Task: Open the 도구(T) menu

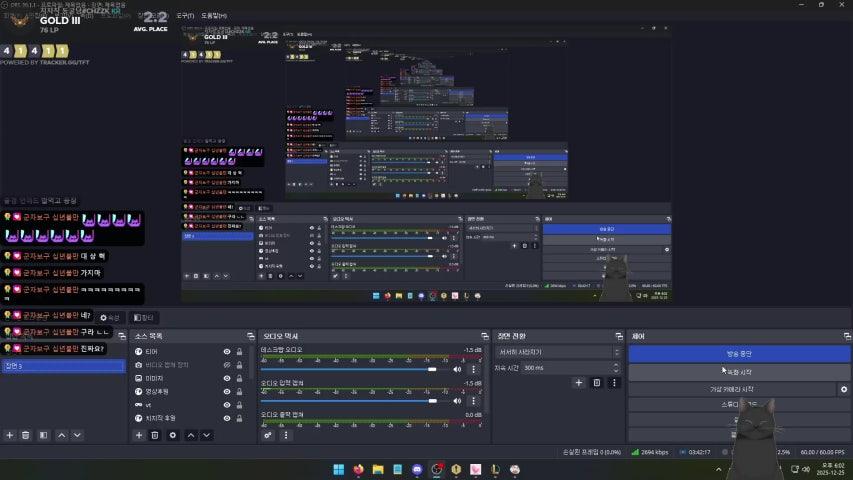Action: click(x=185, y=16)
